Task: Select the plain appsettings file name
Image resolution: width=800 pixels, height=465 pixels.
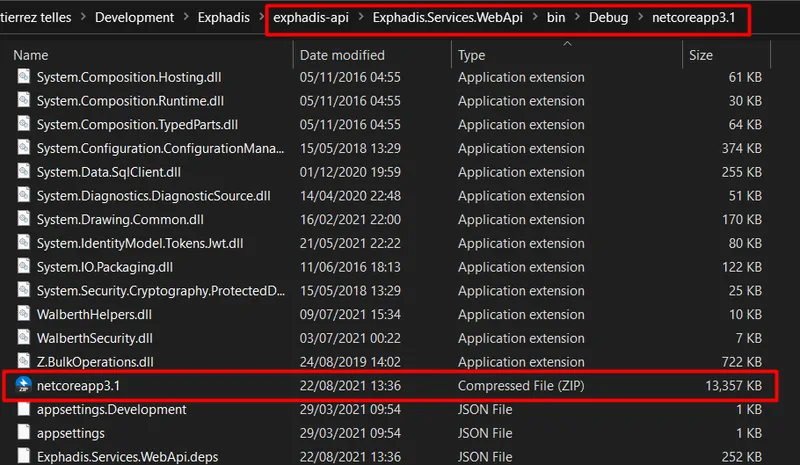Action: click(x=71, y=433)
